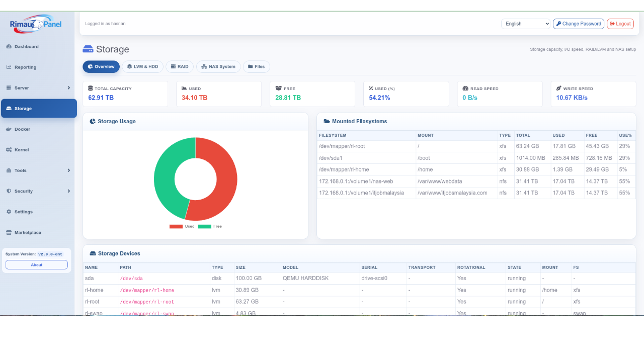Click the Docker whale icon in sidebar
Viewport: 644px width, 362px height.
coord(9,129)
